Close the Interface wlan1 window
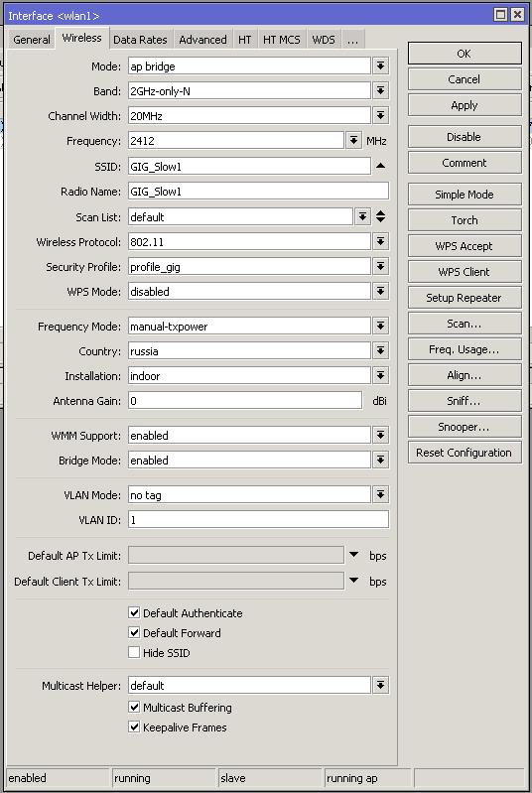The image size is (532, 793). (517, 15)
